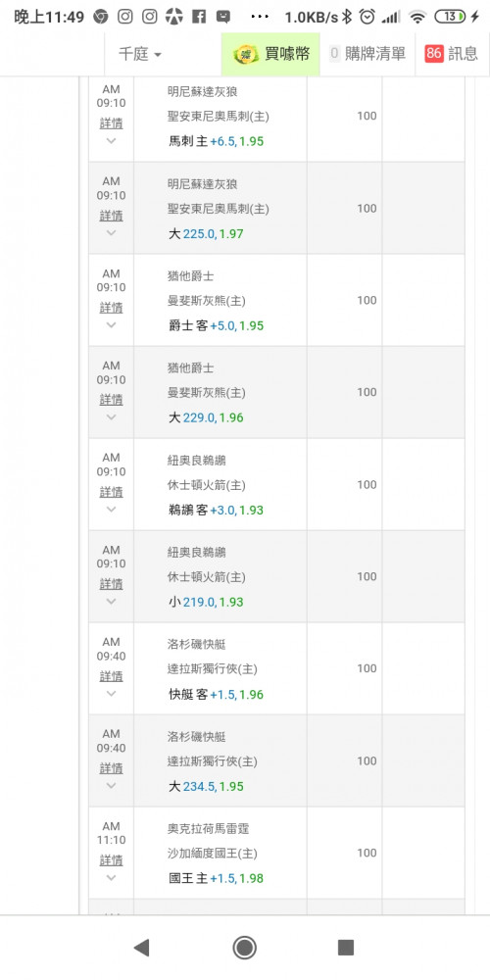Click 詳情 link for 大 225.0 row
The height and width of the screenshot is (980, 490).
pyautogui.click(x=112, y=216)
